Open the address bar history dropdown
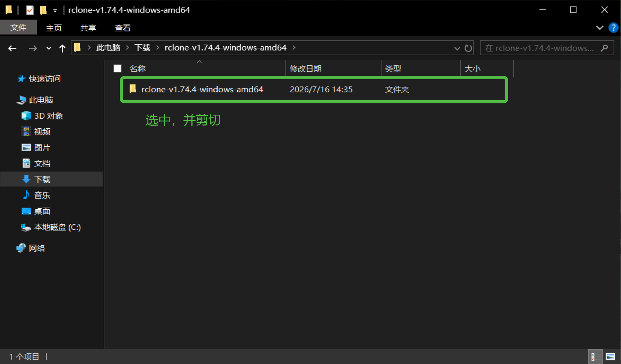 pos(457,48)
